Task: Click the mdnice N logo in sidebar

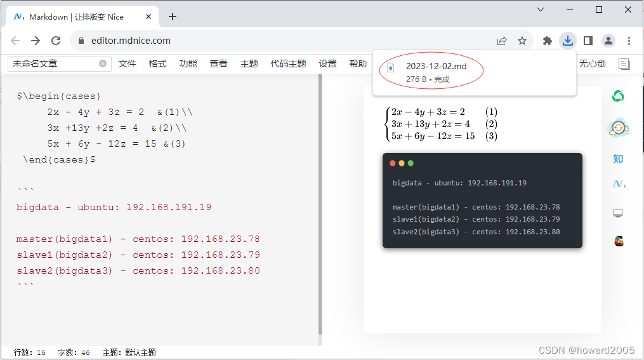Action: tap(619, 183)
